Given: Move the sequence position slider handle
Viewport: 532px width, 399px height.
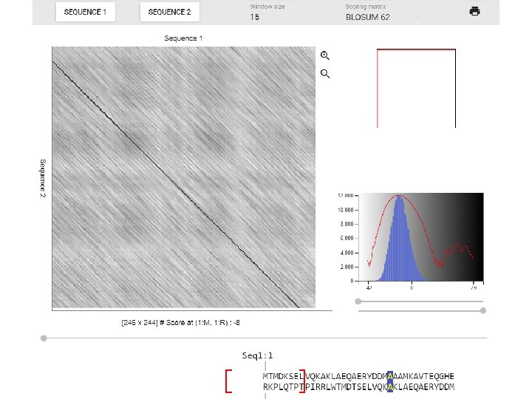Looking at the screenshot, I should coord(44,338).
